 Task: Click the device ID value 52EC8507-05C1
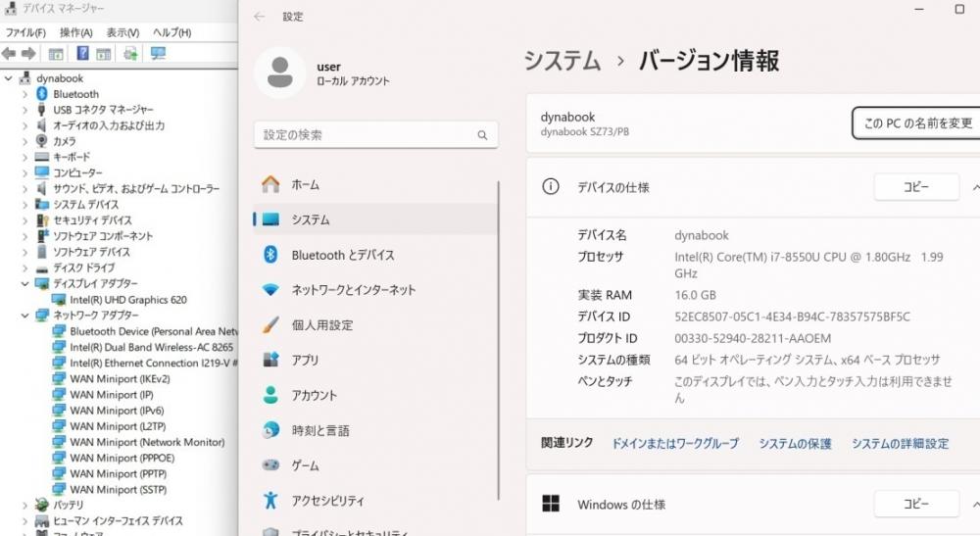click(792, 317)
